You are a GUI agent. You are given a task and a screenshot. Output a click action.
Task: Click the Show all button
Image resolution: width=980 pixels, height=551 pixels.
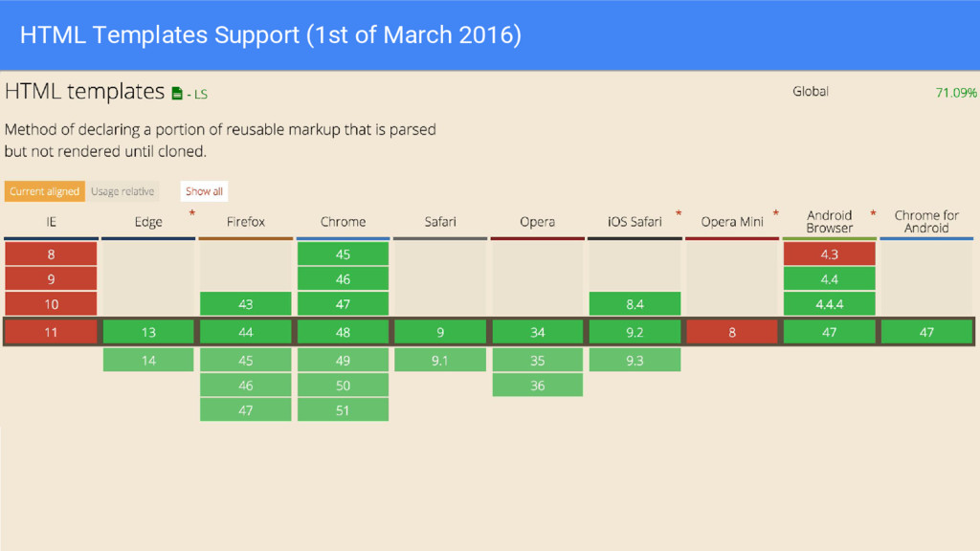click(205, 191)
